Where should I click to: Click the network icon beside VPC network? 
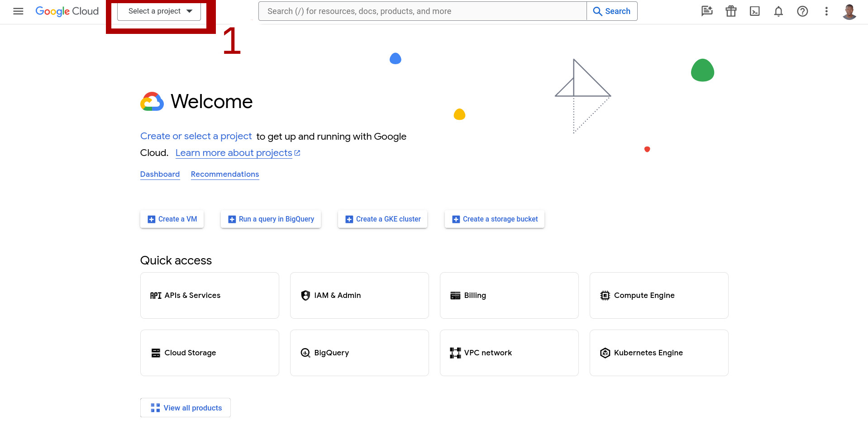(455, 353)
